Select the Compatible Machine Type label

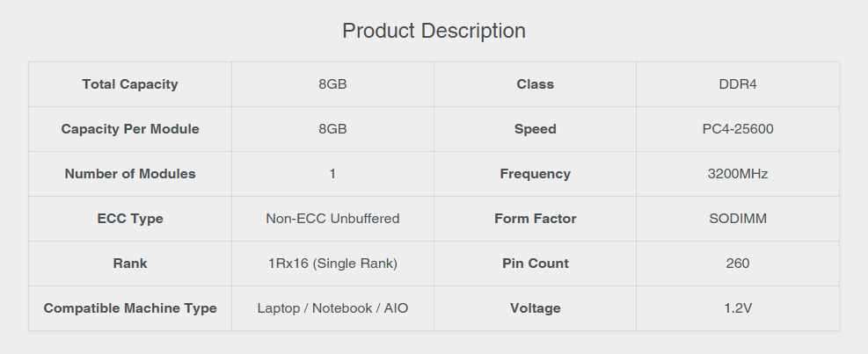130,308
